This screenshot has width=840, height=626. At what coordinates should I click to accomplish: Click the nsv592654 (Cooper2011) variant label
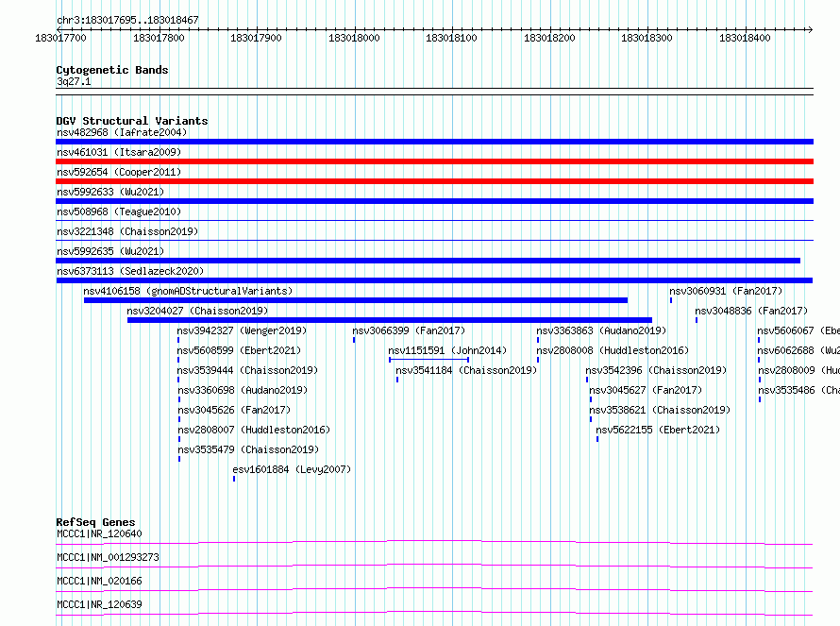(x=119, y=172)
